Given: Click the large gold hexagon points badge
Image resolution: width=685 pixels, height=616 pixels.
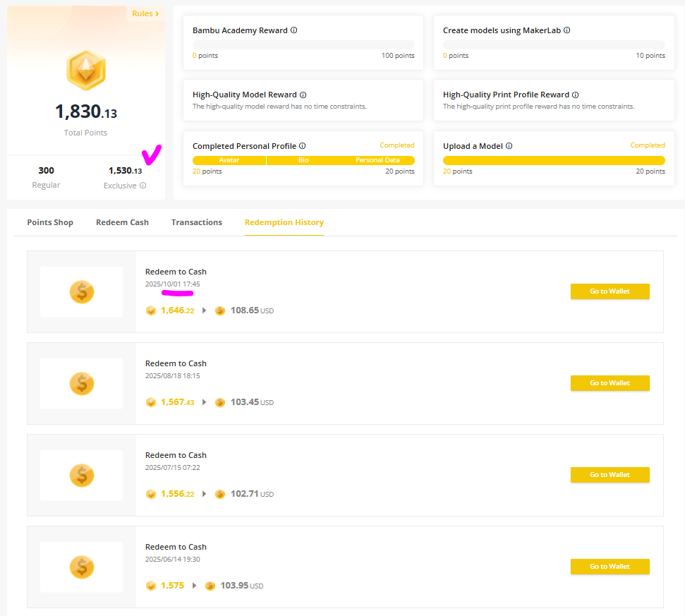Looking at the screenshot, I should 86,71.
